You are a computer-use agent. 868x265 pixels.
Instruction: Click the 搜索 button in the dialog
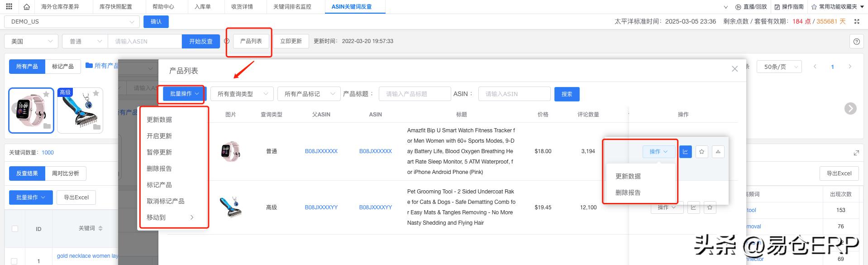[x=567, y=94]
